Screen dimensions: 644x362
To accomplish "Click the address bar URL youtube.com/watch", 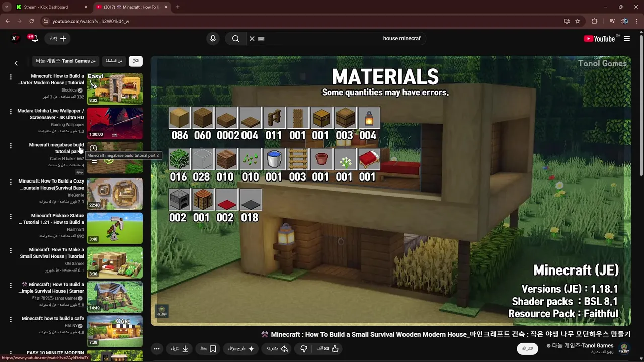I will click(x=91, y=21).
